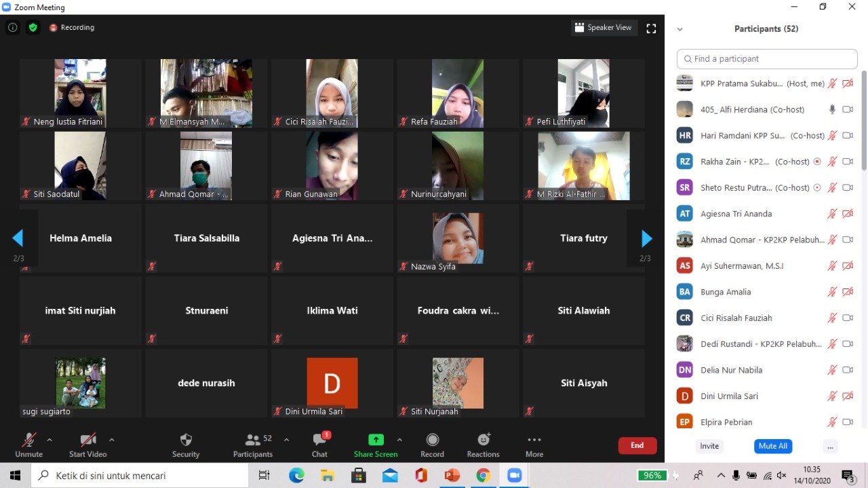868x488 pixels.
Task: Switch layout using Speaker View
Action: pos(603,28)
